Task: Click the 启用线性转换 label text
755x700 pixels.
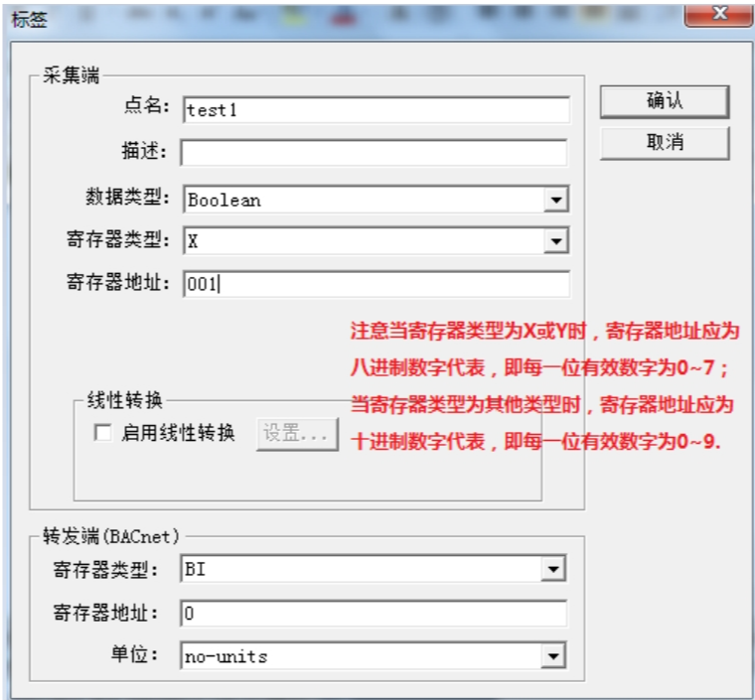Action: click(178, 433)
